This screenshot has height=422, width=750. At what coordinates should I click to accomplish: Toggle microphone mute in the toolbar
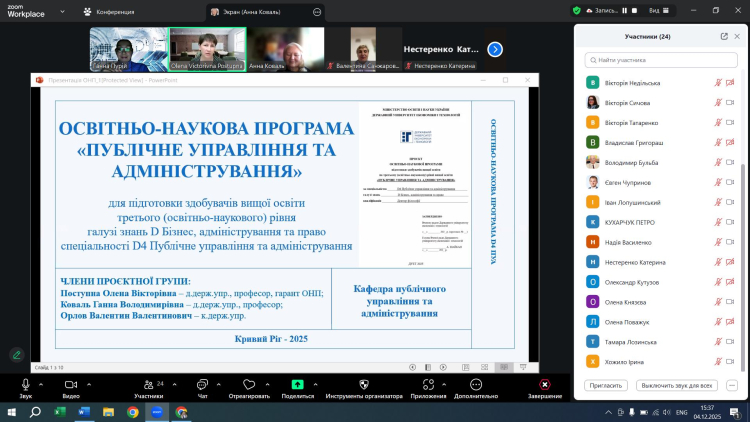point(26,384)
